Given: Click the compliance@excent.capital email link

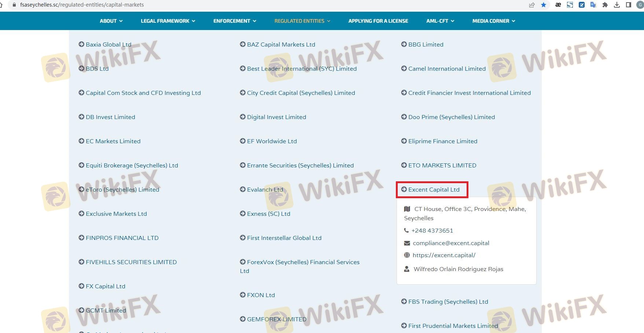Looking at the screenshot, I should (451, 243).
